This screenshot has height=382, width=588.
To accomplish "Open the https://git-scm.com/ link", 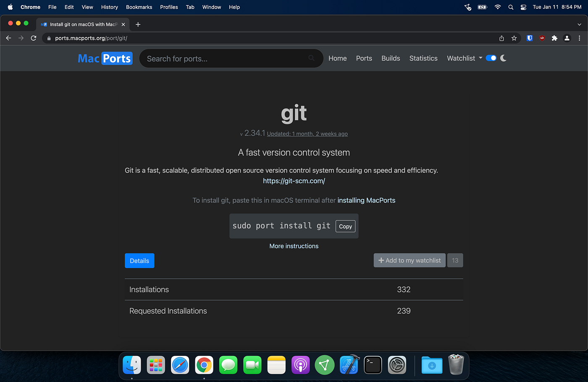I will point(294,181).
